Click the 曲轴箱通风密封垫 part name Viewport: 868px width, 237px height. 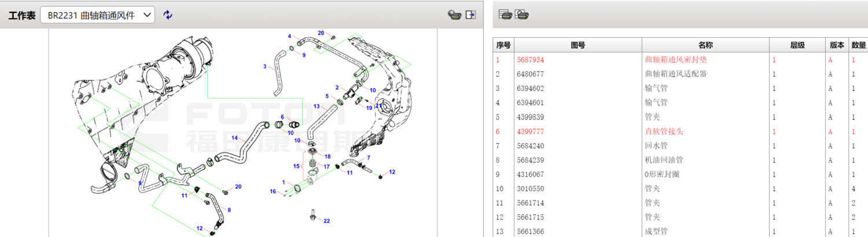(x=675, y=60)
